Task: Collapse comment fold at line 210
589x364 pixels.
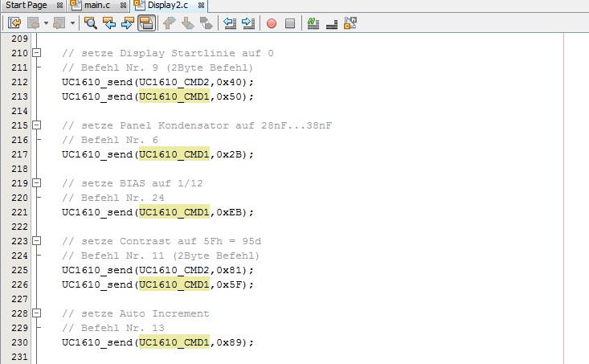Action: pos(36,52)
